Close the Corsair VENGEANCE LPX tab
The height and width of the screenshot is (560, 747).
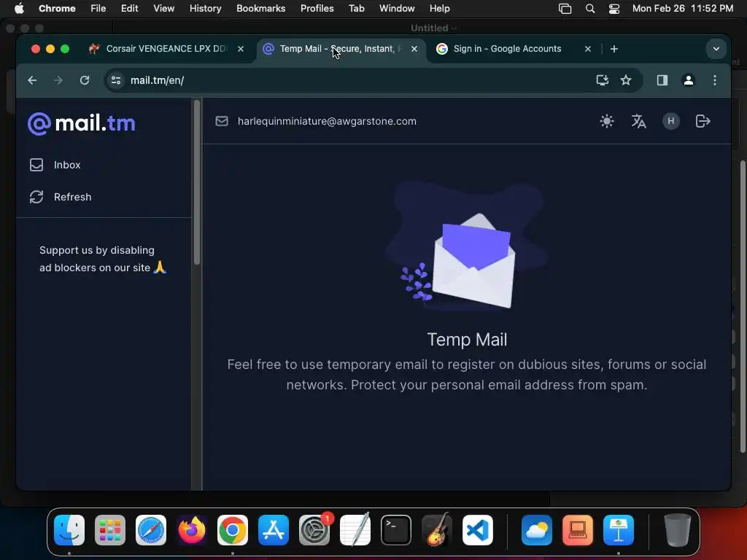pos(241,49)
